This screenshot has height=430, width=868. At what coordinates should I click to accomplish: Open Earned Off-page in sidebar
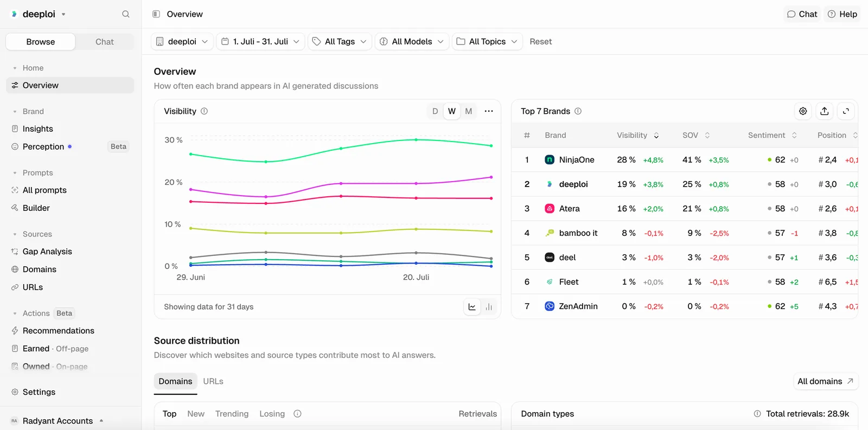tap(70, 349)
